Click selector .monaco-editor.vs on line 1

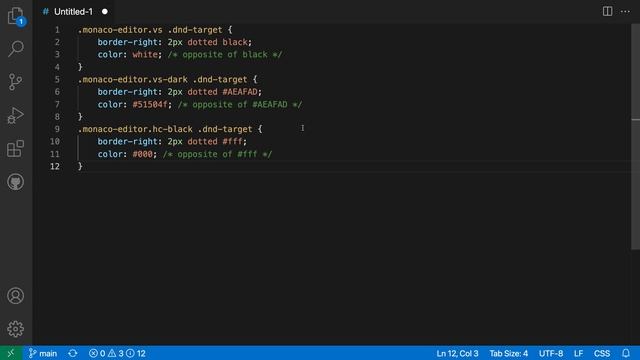pyautogui.click(x=120, y=30)
